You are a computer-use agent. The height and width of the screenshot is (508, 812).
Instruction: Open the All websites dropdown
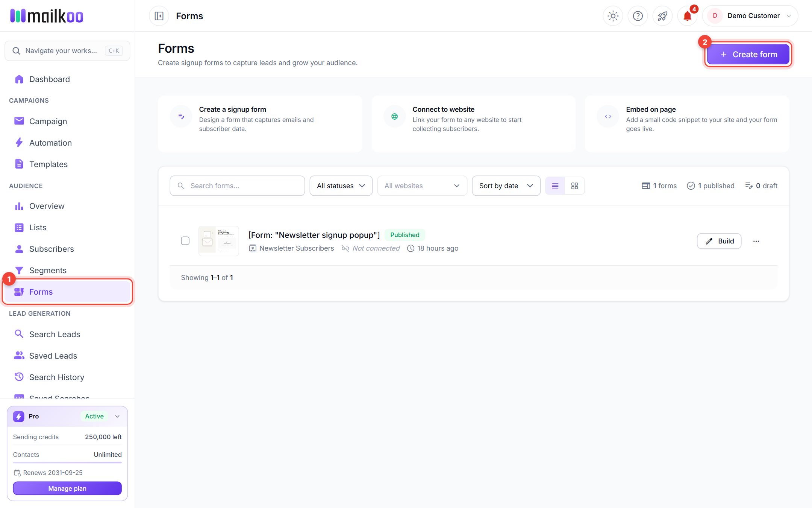422,186
